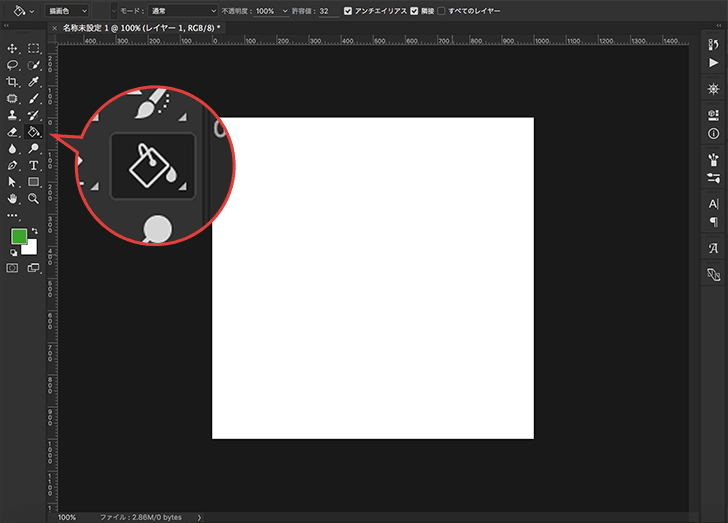Select the Crop tool

pos(12,82)
